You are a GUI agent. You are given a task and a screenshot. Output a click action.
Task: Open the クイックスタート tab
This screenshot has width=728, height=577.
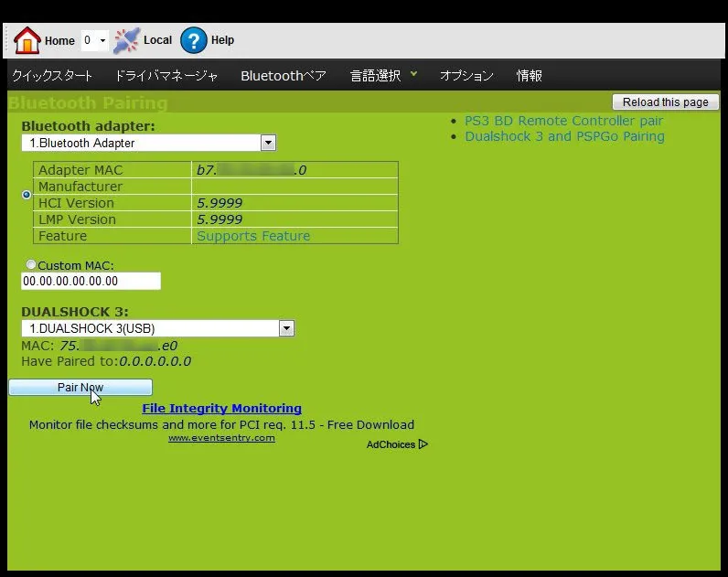click(52, 75)
